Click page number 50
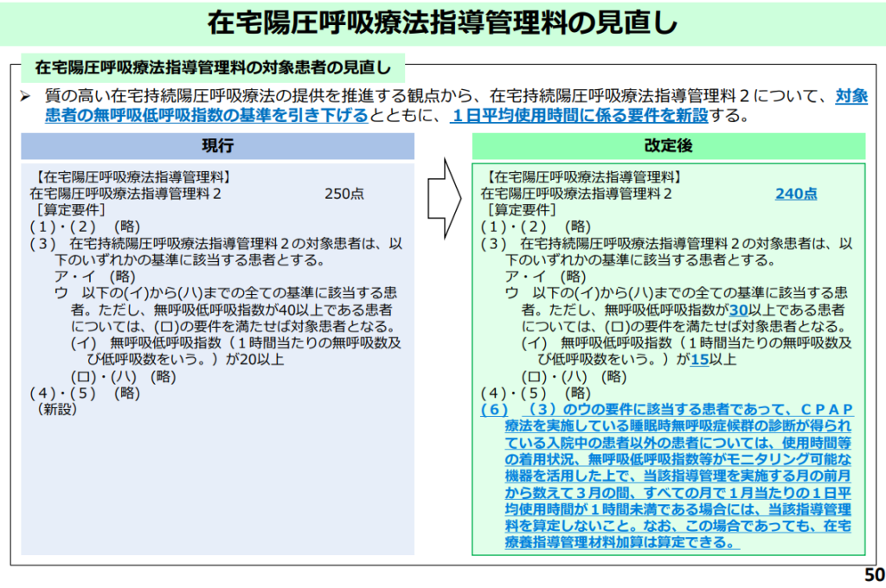886x588 pixels. coord(873,576)
